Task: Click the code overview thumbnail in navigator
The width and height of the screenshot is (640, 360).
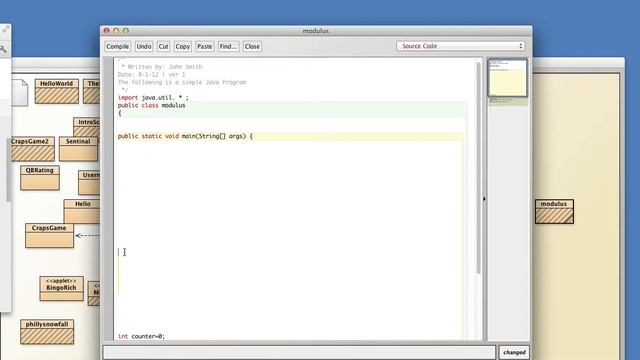Action: click(508, 78)
